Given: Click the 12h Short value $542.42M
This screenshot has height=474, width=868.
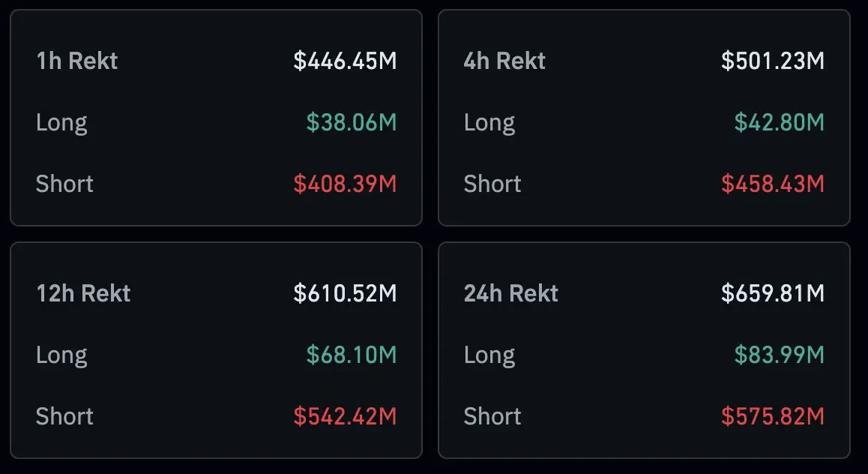Looking at the screenshot, I should (345, 416).
